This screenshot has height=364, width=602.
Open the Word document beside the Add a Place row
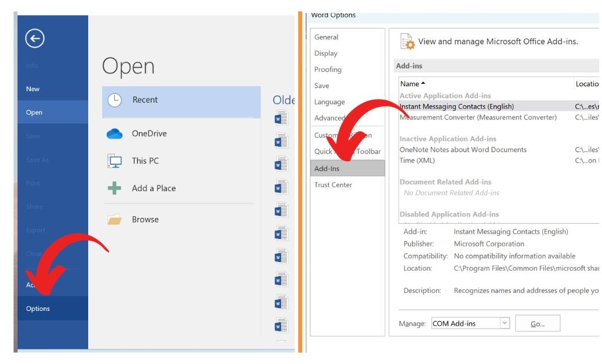coord(281,188)
